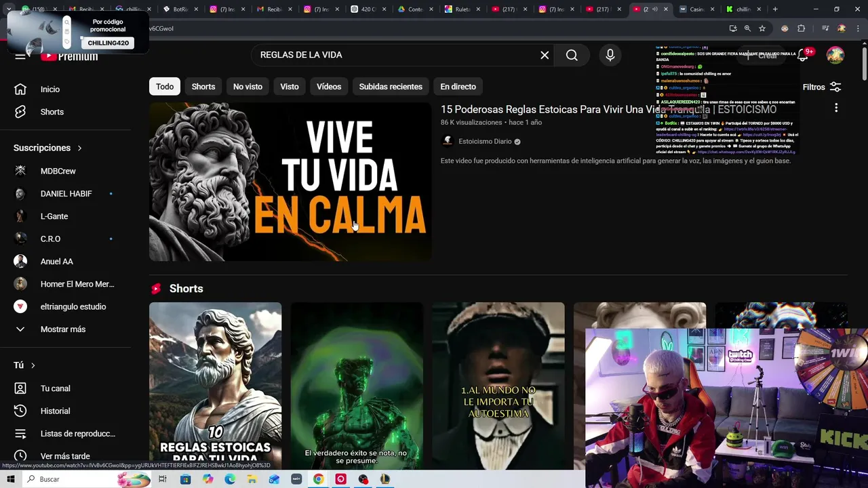Click the bookmark star in Chrome's address bar

(762, 28)
